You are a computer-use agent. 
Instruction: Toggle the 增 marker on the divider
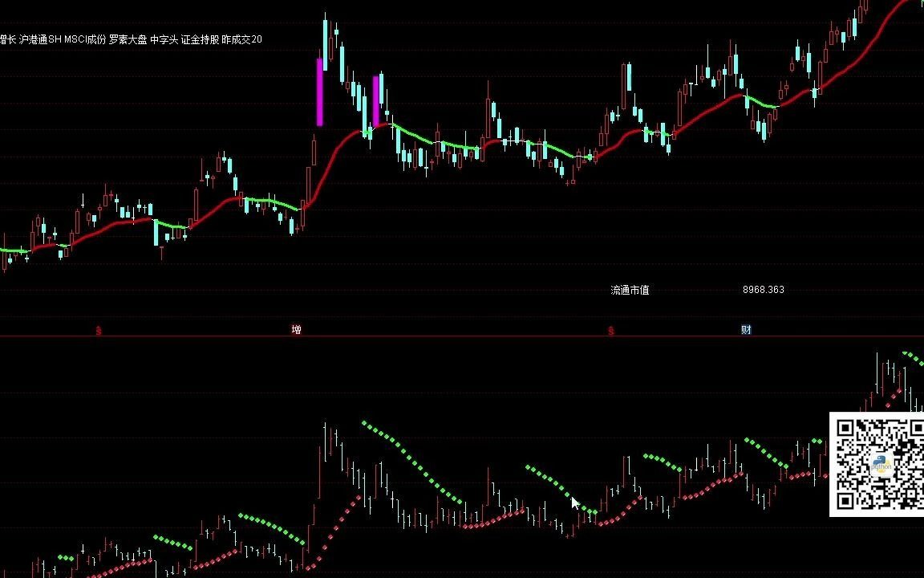pos(297,329)
